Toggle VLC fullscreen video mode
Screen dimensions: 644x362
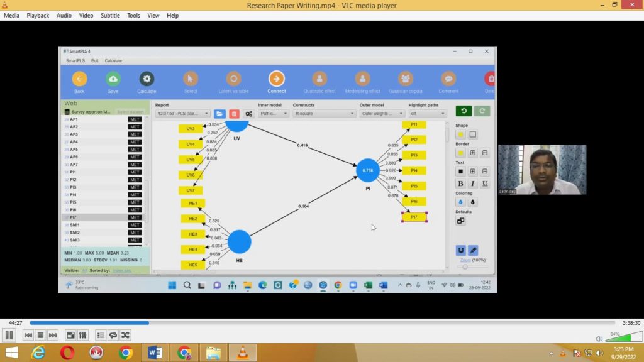click(x=70, y=335)
